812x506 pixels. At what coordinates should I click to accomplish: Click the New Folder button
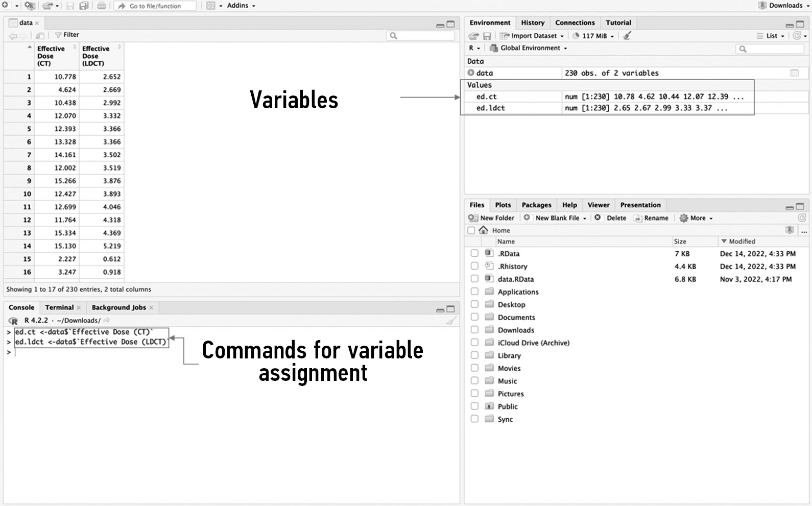[x=491, y=218]
